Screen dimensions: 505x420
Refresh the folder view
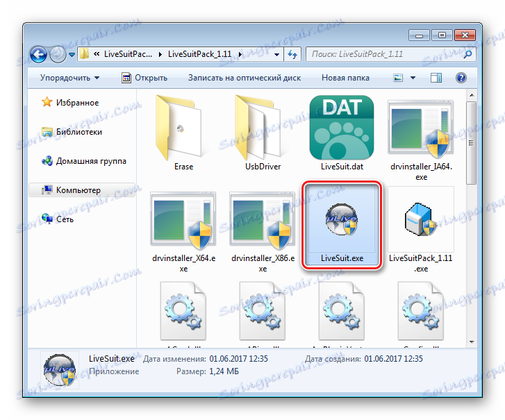click(292, 54)
